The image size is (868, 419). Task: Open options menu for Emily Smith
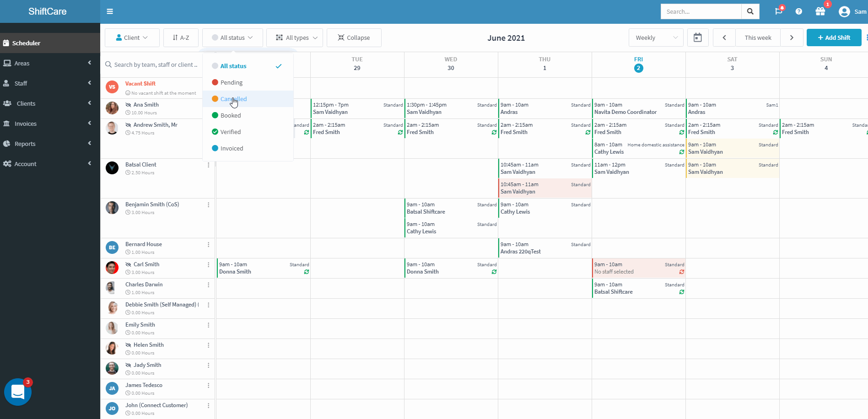tap(209, 325)
